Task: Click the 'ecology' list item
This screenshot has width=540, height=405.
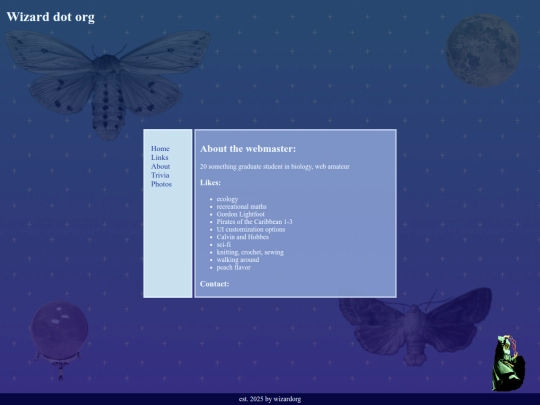Action: [227, 199]
